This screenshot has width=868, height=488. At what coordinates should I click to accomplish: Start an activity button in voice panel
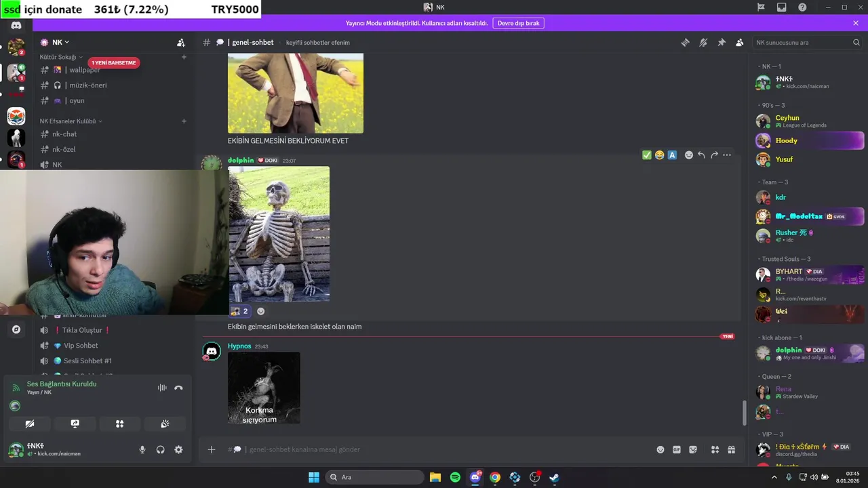coord(120,424)
